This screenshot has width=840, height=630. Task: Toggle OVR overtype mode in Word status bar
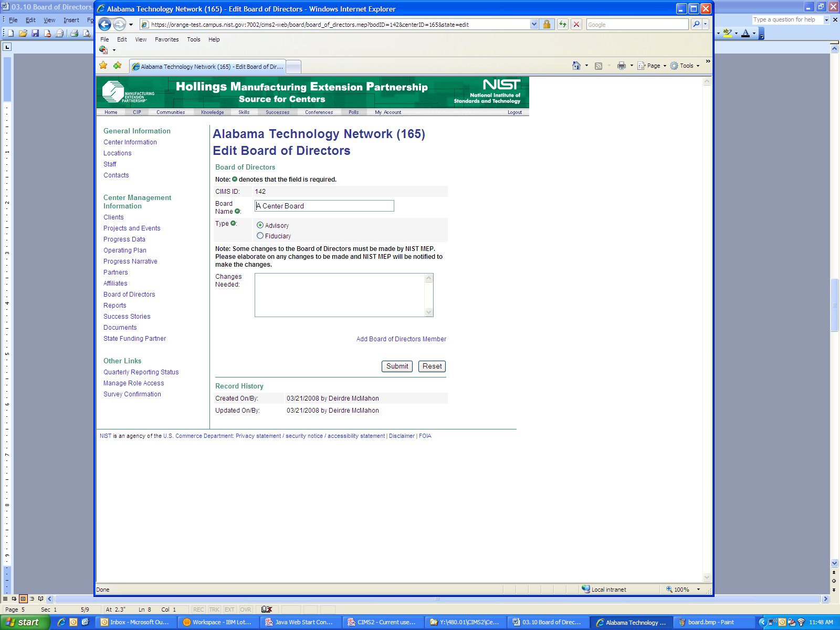coord(246,610)
